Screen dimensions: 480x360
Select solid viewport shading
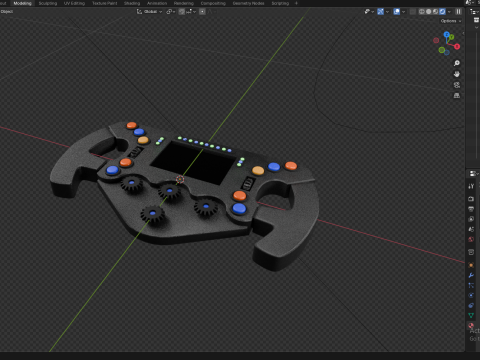click(429, 12)
